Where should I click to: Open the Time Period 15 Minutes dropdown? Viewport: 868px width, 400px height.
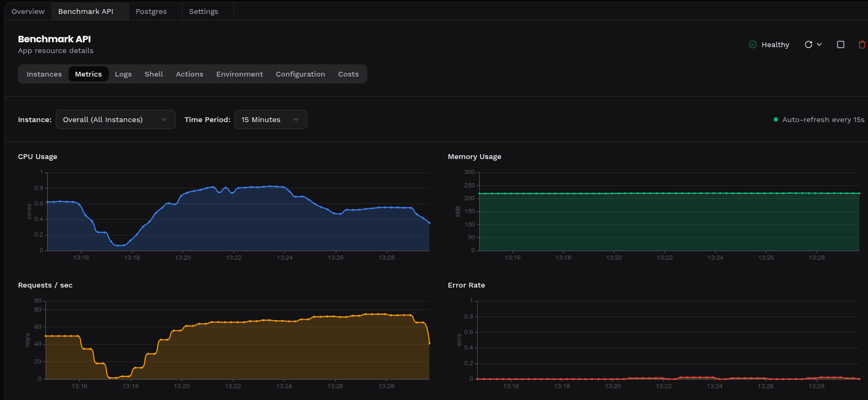pyautogui.click(x=270, y=119)
